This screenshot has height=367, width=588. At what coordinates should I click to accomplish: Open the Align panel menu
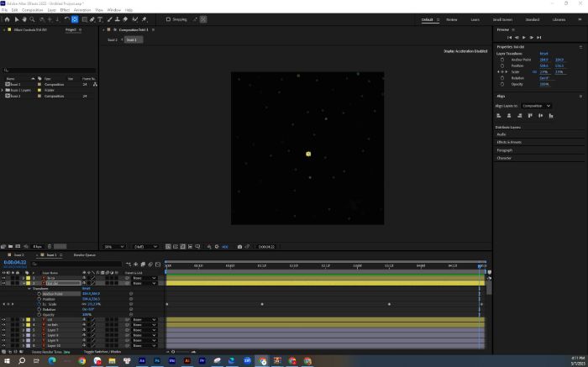pos(580,97)
